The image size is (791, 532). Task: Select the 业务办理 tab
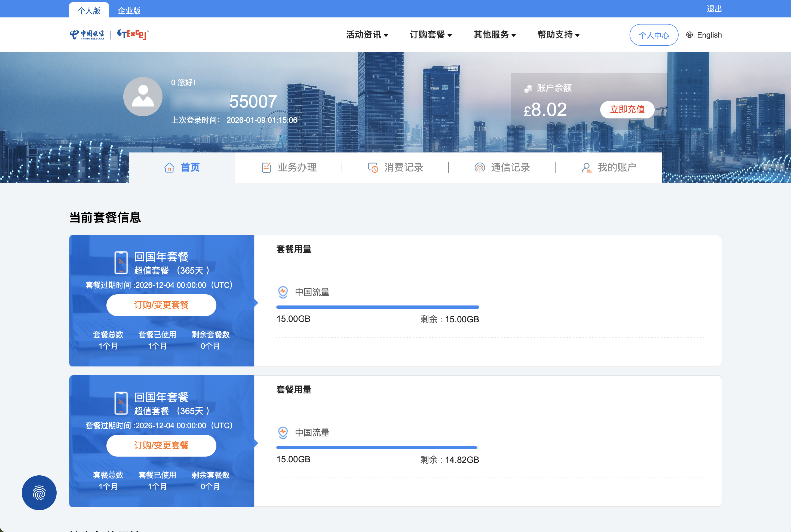289,167
